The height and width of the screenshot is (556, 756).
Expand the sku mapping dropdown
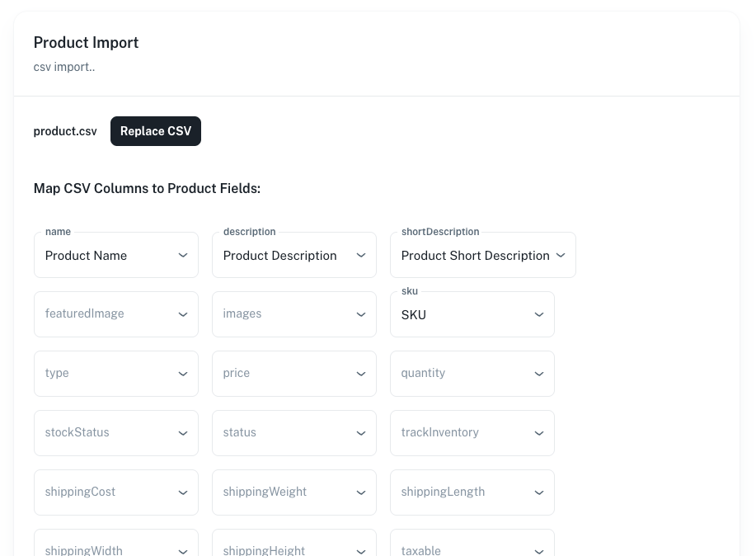(472, 314)
